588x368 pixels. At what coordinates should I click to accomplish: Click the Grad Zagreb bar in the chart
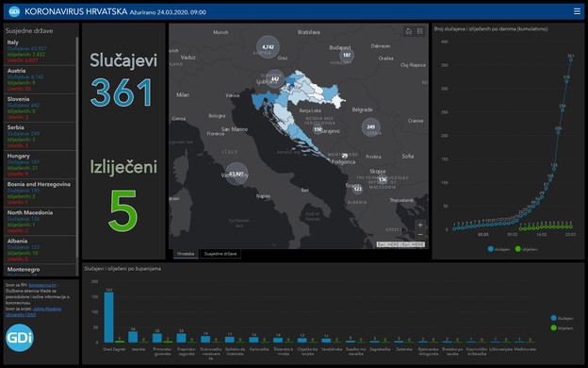(x=108, y=317)
